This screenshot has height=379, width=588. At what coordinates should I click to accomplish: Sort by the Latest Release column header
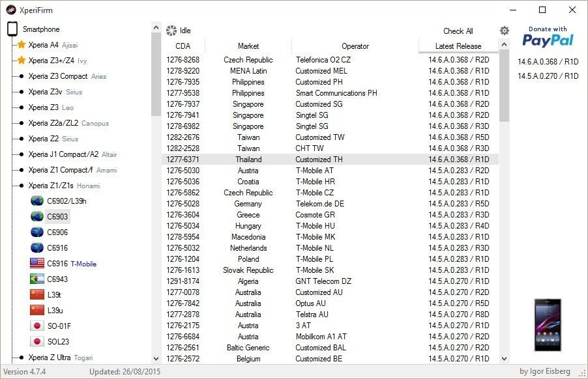click(458, 46)
